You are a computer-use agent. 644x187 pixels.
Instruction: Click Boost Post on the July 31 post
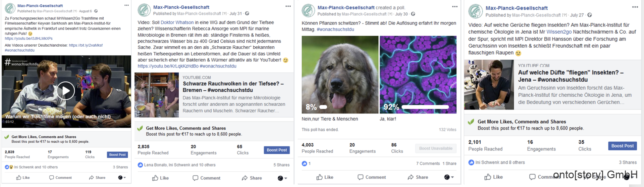[x=276, y=150]
